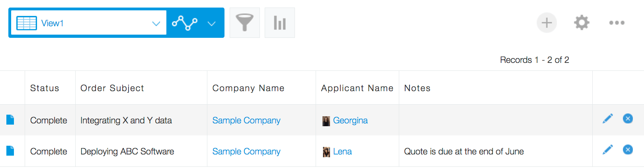Click the Order Subject column header
The image size is (644, 168).
(112, 88)
